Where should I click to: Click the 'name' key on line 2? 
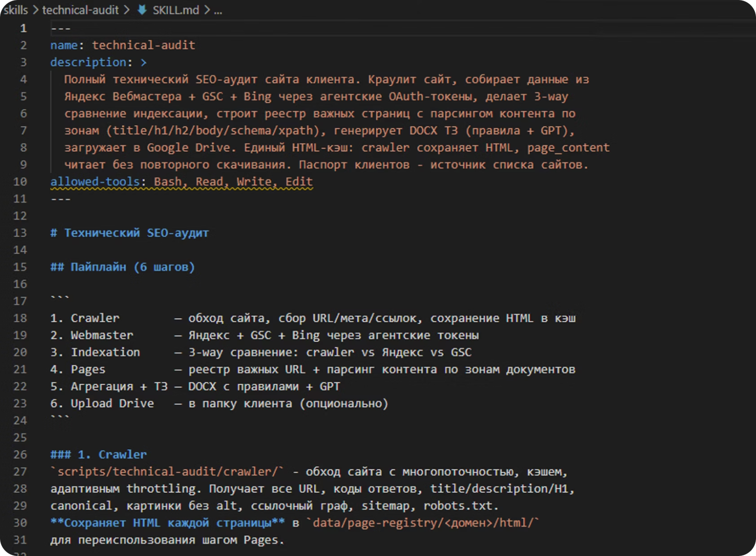tap(64, 45)
